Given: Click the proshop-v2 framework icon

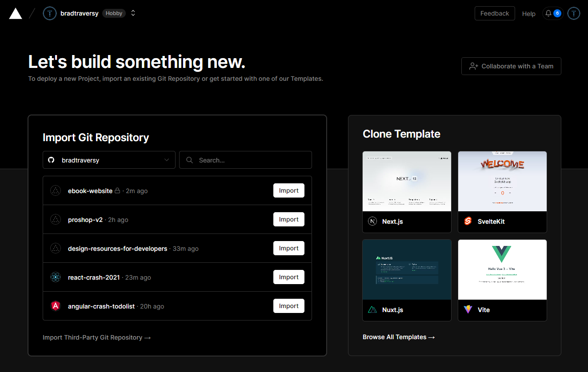Looking at the screenshot, I should [56, 220].
